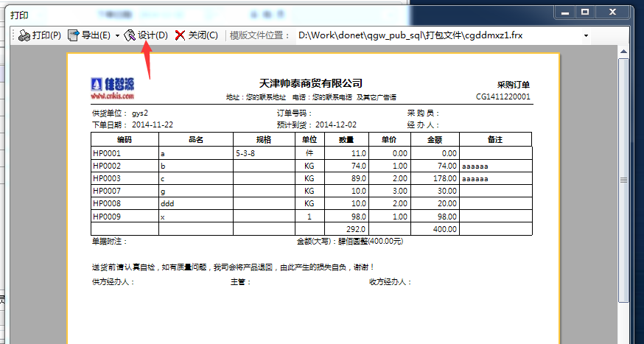Maximize the 打印 preview window

click(x=585, y=12)
